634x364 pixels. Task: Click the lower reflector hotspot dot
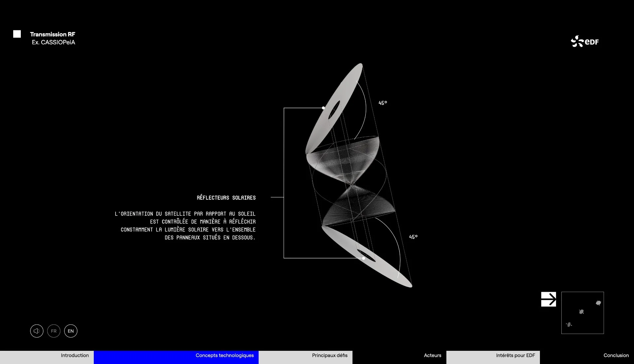364,258
